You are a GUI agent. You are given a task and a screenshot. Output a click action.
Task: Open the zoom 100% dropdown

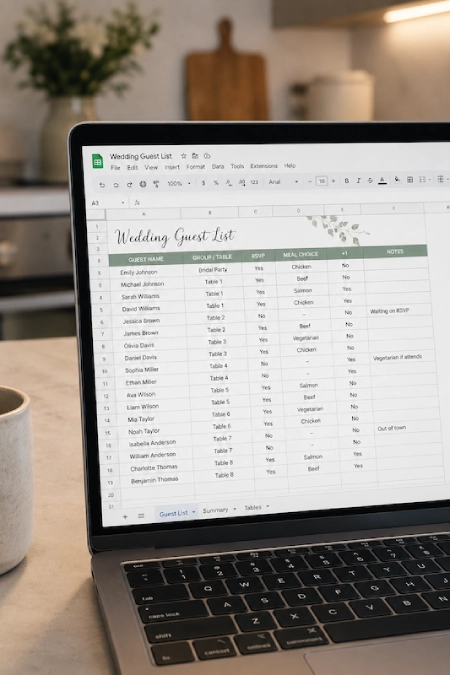click(179, 183)
